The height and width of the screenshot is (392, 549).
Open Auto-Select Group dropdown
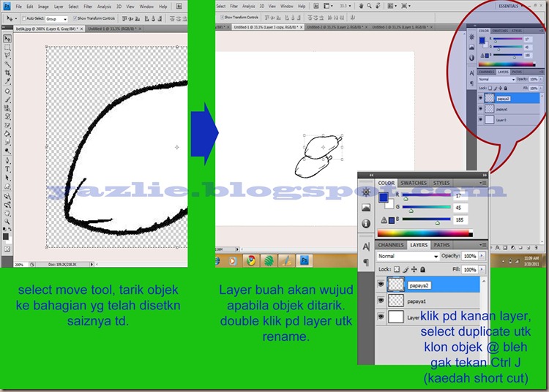click(x=56, y=19)
